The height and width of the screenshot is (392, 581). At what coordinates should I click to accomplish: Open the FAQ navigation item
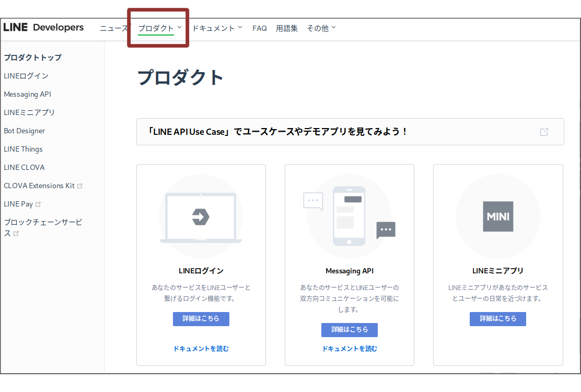click(x=260, y=28)
